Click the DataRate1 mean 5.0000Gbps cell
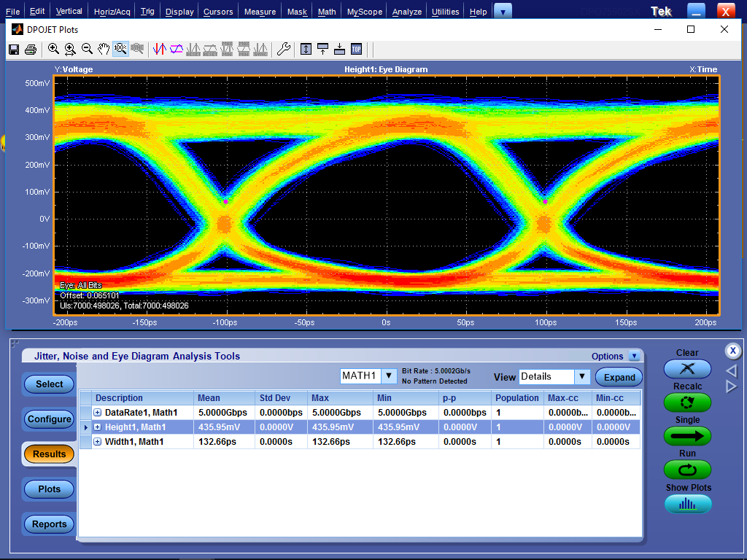 (x=222, y=413)
